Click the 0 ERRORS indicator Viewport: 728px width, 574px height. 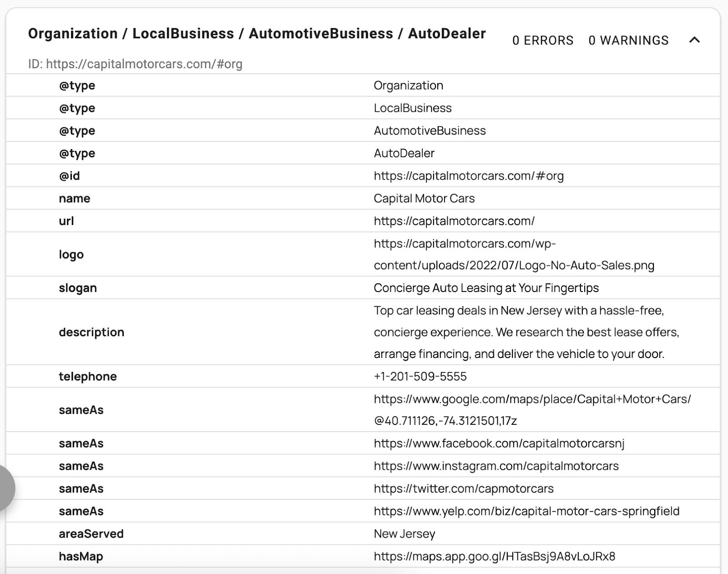pyautogui.click(x=542, y=40)
